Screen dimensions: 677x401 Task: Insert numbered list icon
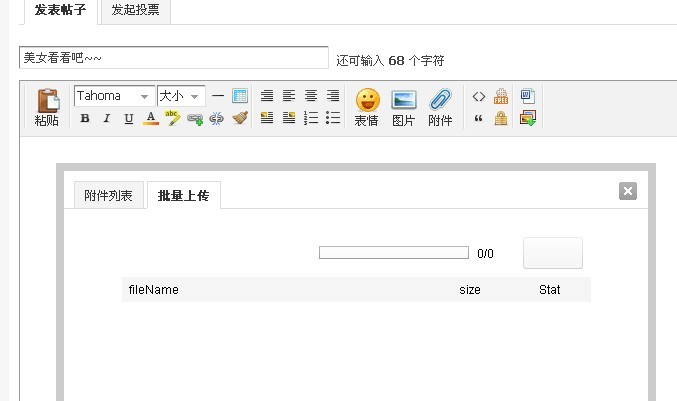[x=311, y=118]
